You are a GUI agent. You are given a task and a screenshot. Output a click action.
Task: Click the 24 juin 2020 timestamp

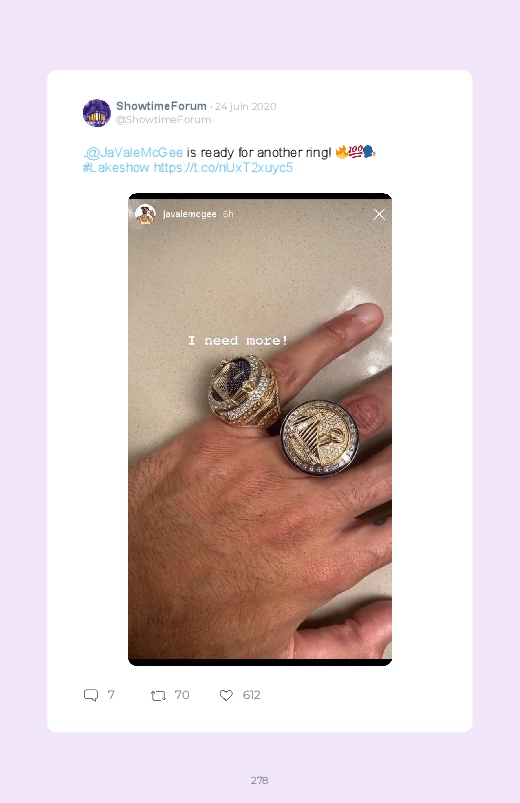point(245,107)
